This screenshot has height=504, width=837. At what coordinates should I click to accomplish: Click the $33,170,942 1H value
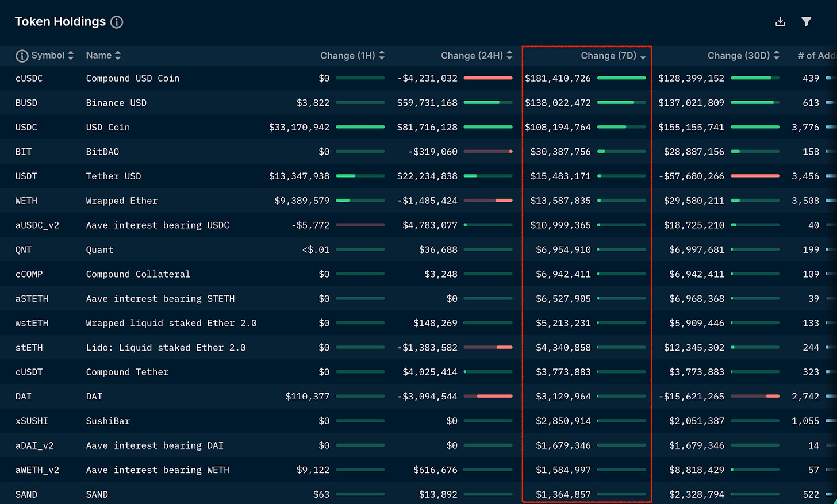click(x=299, y=128)
